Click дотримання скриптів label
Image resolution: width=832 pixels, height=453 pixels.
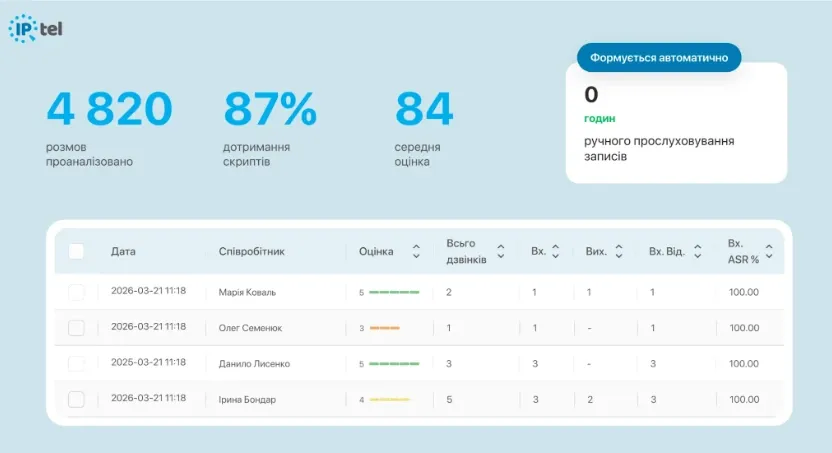click(x=256, y=154)
